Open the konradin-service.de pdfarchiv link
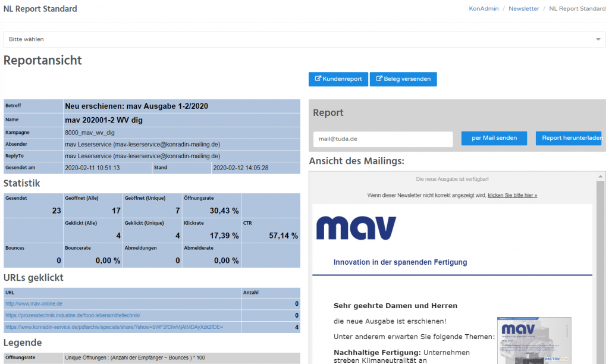Viewport: 609px width, 364px height. pos(114,327)
